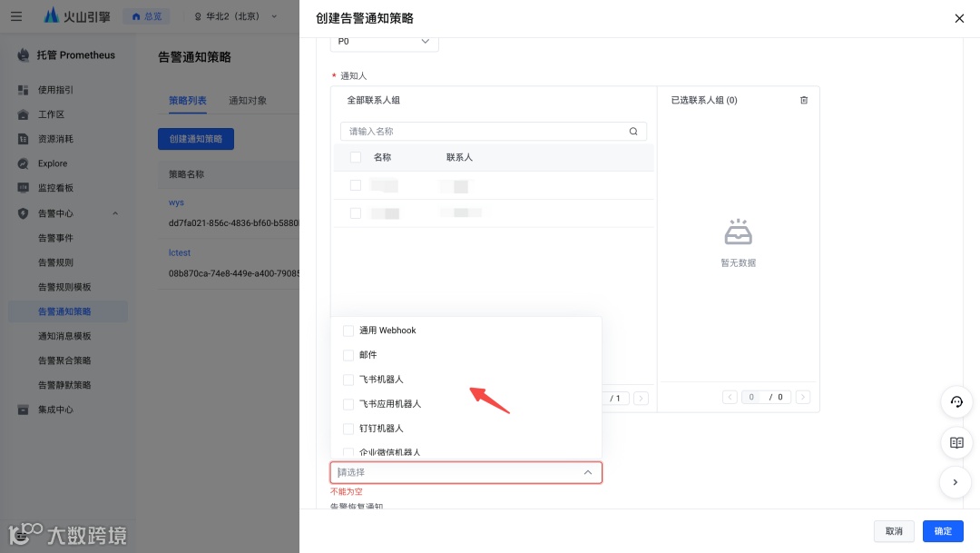Click the 确定 button
The image size is (980, 553).
[943, 531]
